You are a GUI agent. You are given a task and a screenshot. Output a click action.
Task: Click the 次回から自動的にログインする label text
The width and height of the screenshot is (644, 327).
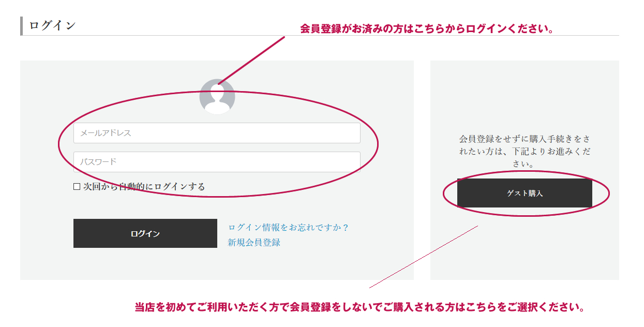[144, 187]
